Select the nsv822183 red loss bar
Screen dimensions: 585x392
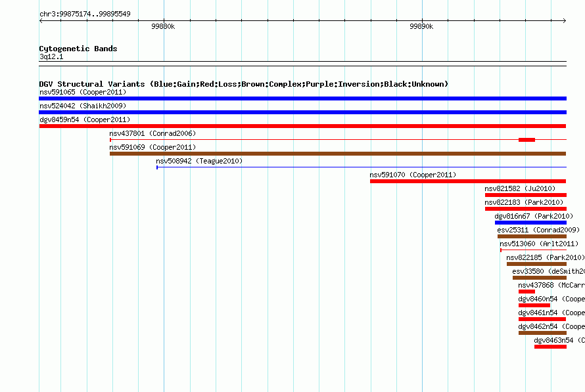point(526,209)
